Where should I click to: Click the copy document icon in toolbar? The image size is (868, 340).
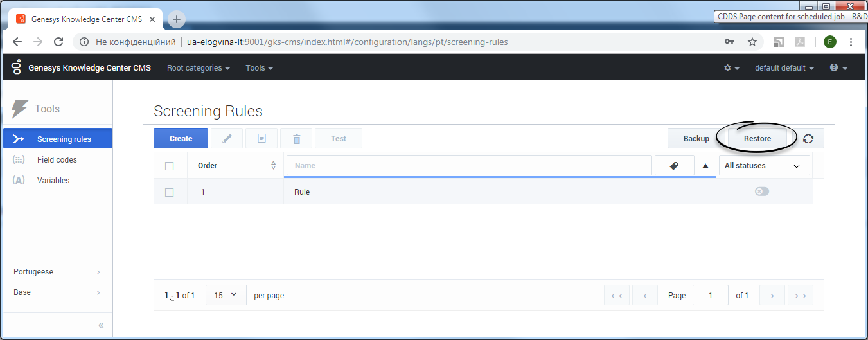pyautogui.click(x=261, y=139)
